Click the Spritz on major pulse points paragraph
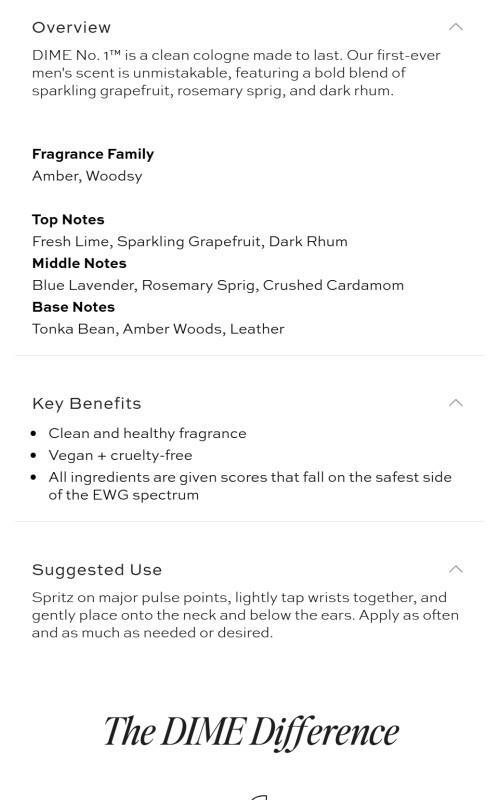 (x=245, y=615)
